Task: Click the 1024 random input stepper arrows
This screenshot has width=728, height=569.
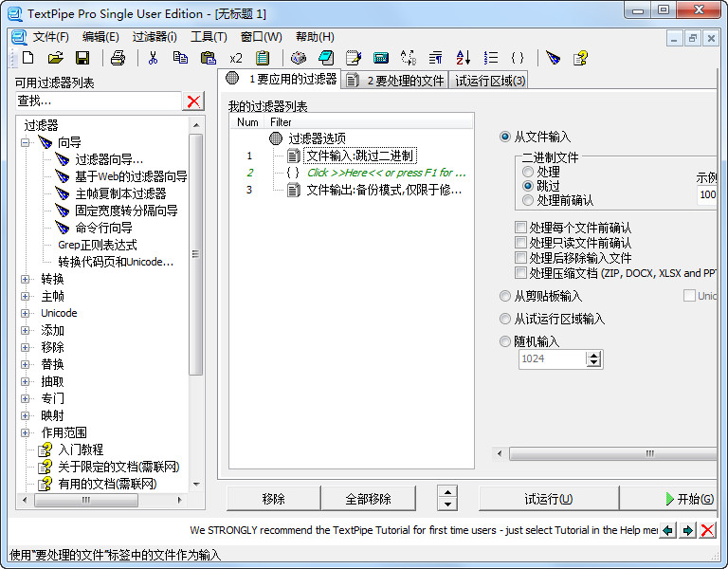Action: point(593,359)
